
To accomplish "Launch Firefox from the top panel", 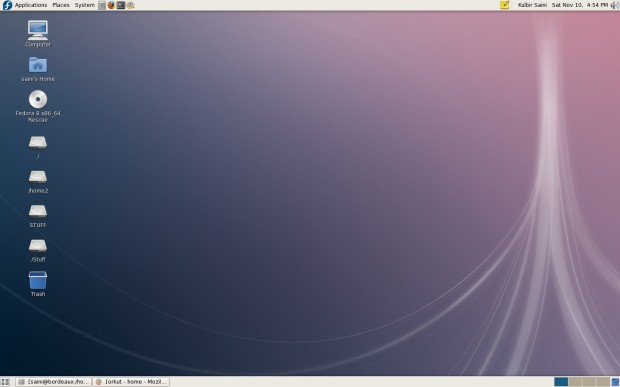I will point(111,5).
